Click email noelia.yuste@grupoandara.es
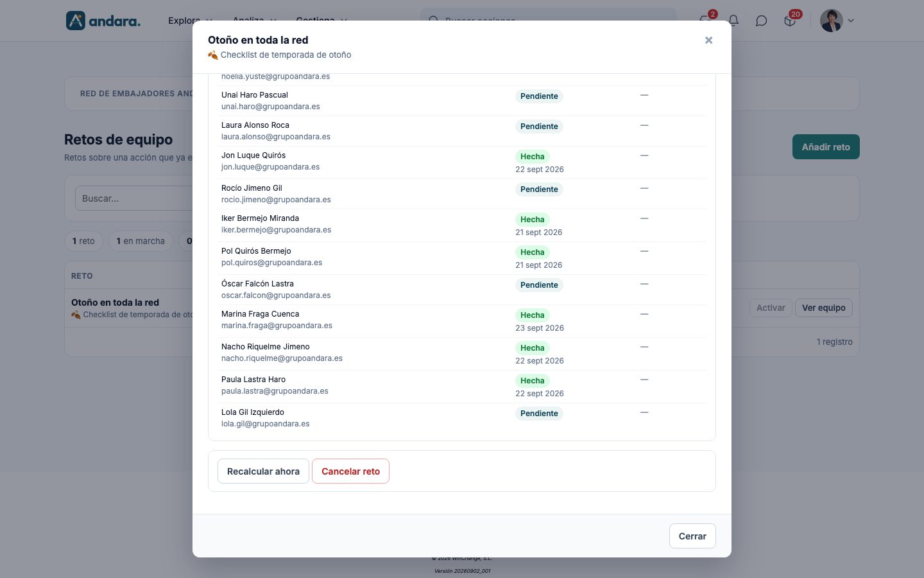Viewport: 924px width, 578px height. click(x=275, y=77)
